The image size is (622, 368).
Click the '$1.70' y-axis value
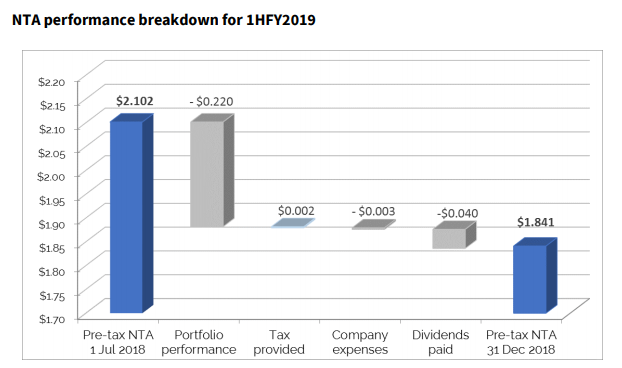pos(52,319)
